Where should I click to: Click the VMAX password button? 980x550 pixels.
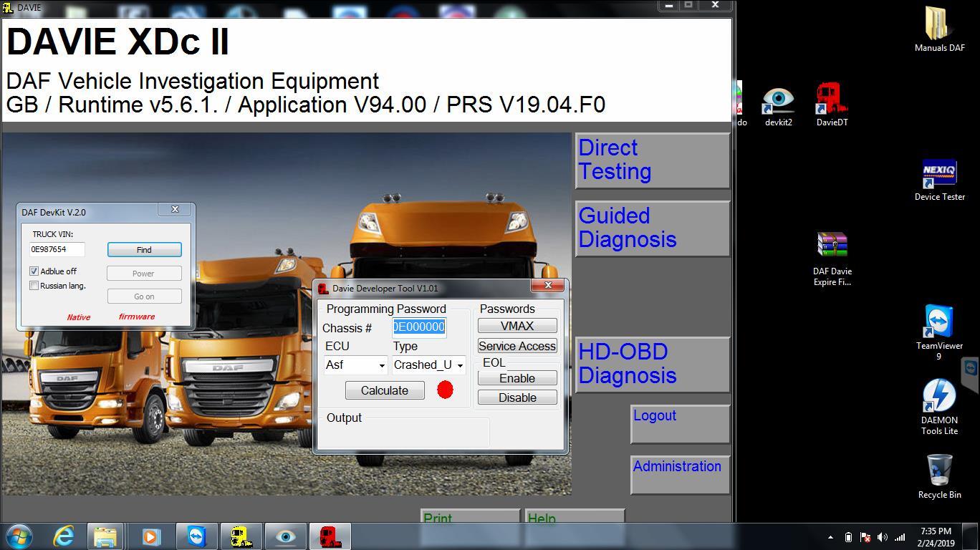coord(517,326)
